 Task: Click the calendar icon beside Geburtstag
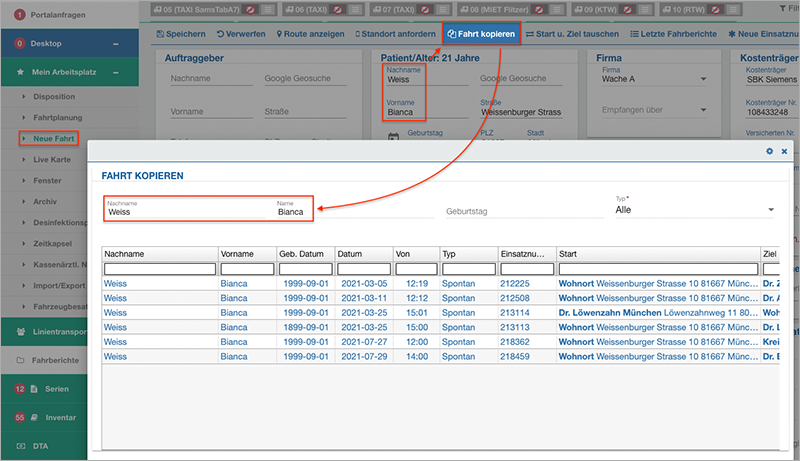click(393, 137)
